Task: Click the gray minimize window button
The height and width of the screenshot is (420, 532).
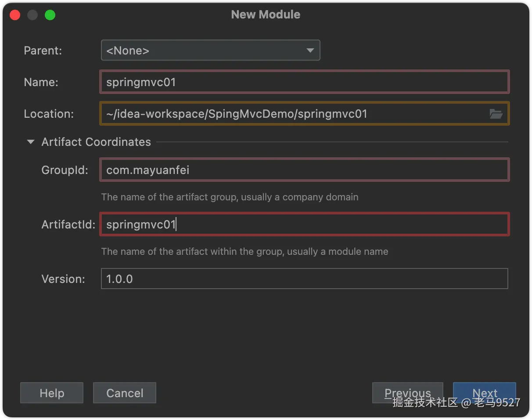Action: pyautogui.click(x=32, y=15)
